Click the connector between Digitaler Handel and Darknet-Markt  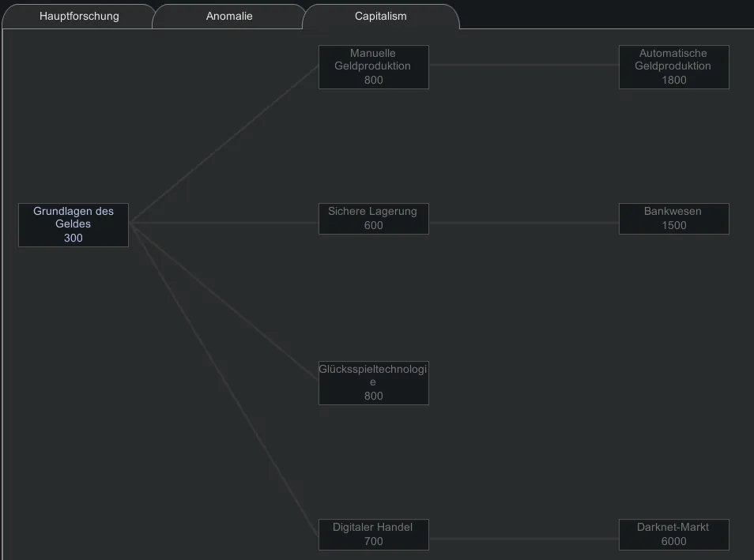click(523, 539)
